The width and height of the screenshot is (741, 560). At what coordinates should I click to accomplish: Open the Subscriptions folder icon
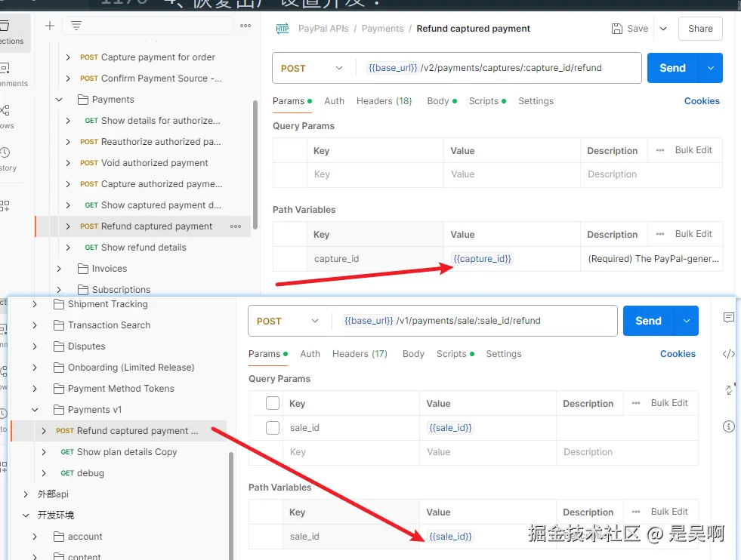(82, 290)
